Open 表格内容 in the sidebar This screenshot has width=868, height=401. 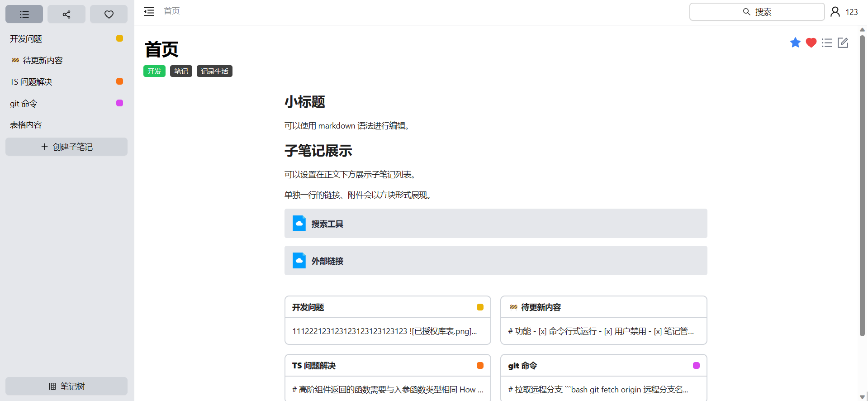point(66,125)
